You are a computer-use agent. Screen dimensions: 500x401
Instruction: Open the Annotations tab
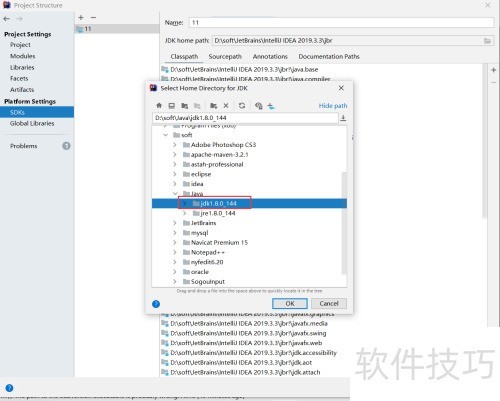(x=270, y=56)
